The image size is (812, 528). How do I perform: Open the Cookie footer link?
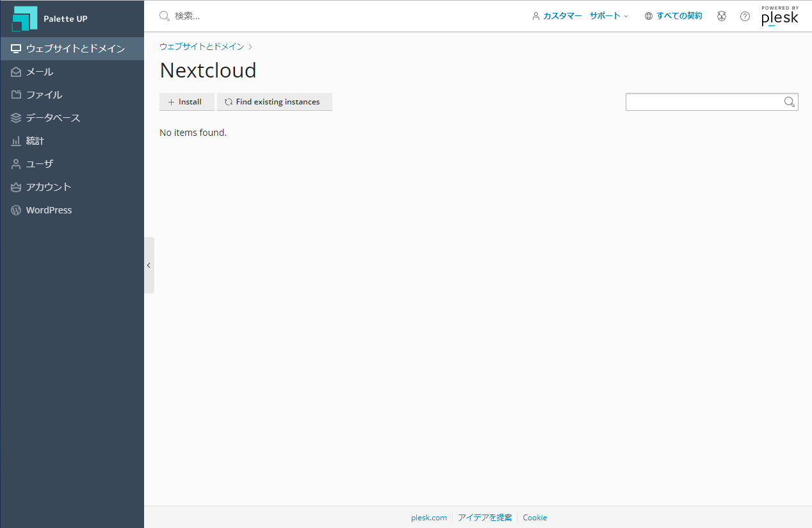pyautogui.click(x=535, y=518)
